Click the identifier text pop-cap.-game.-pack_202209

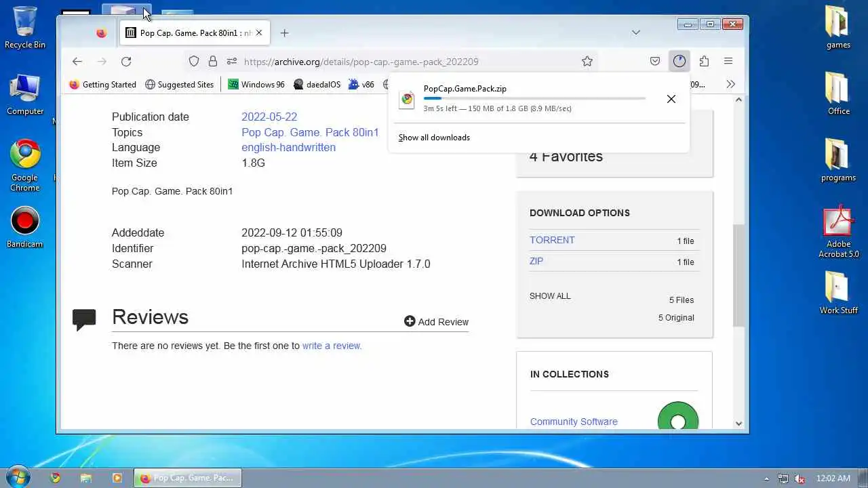314,248
